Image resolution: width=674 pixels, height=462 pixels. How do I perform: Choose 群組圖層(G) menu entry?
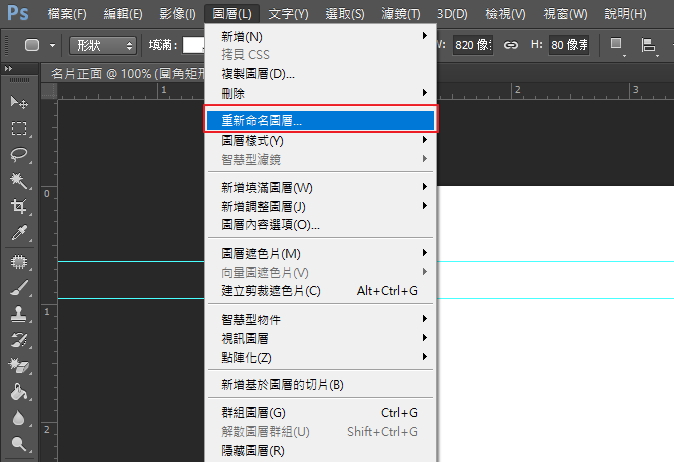point(321,413)
